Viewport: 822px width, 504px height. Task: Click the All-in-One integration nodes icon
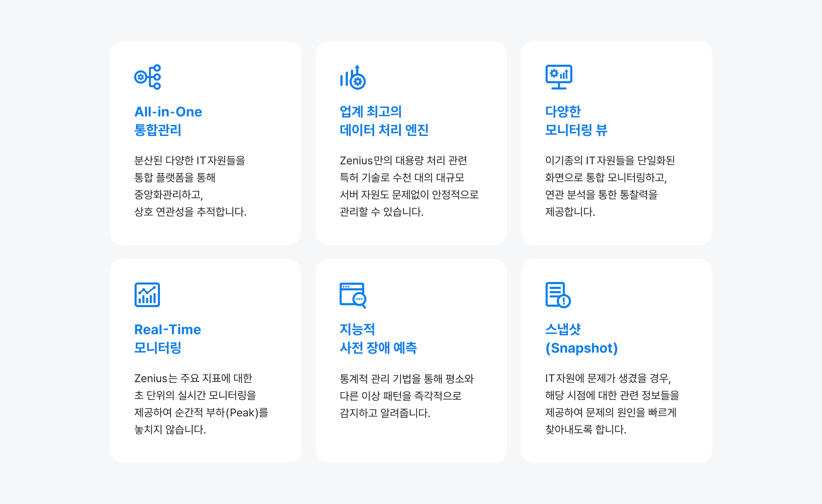click(x=148, y=77)
